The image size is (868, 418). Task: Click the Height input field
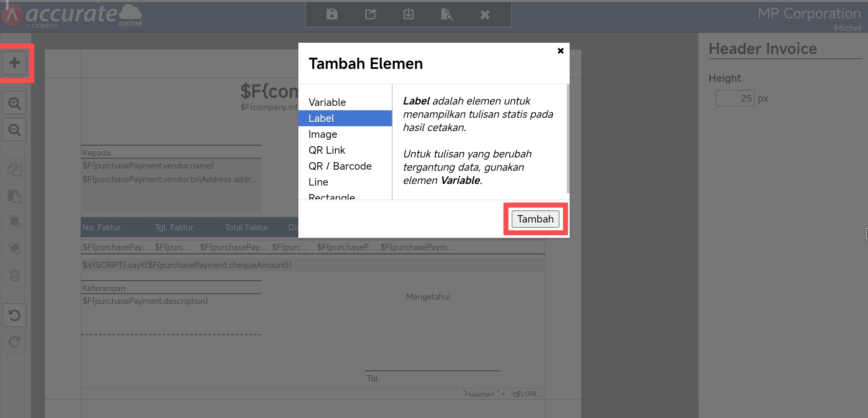[734, 98]
